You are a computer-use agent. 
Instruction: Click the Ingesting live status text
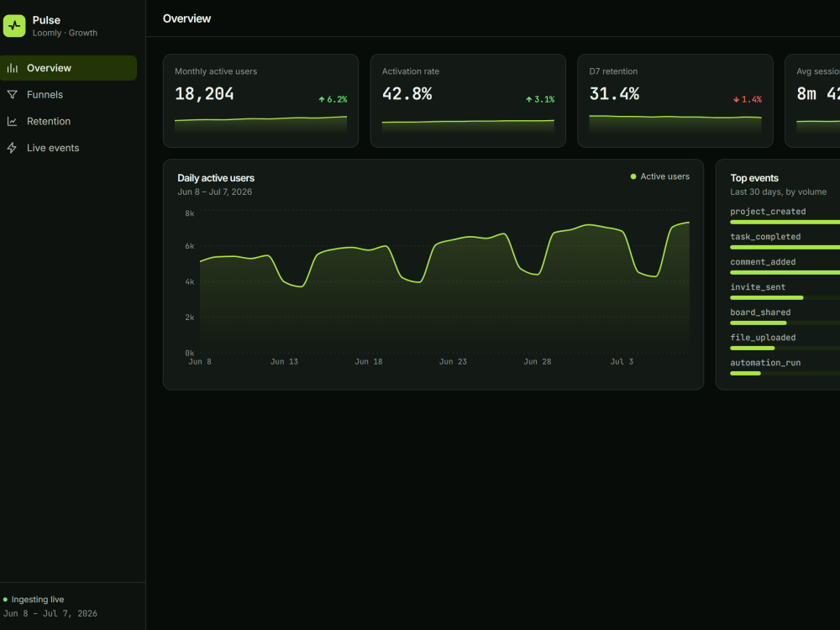pos(38,600)
